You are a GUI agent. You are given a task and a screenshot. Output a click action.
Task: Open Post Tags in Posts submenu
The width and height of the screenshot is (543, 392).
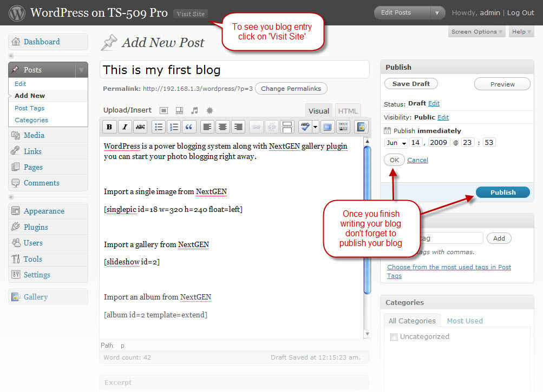point(29,108)
